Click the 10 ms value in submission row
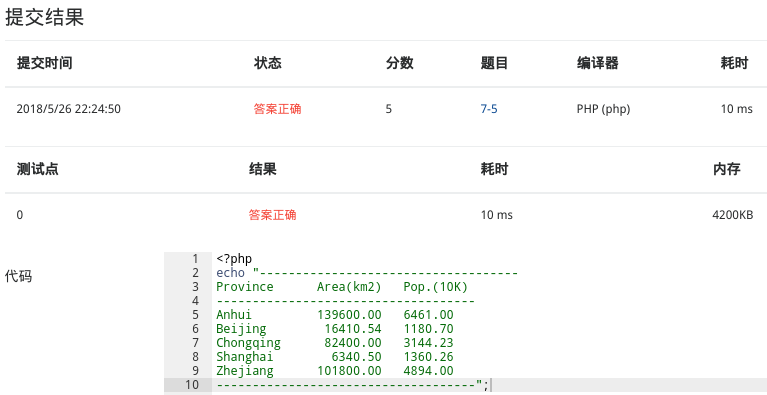 [x=737, y=109]
